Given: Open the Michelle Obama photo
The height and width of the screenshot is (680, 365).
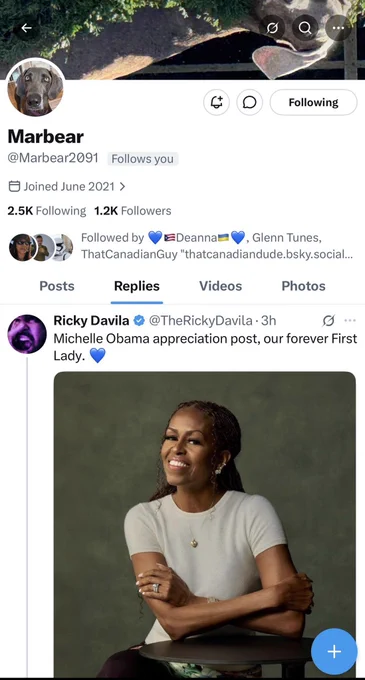Looking at the screenshot, I should (x=205, y=524).
